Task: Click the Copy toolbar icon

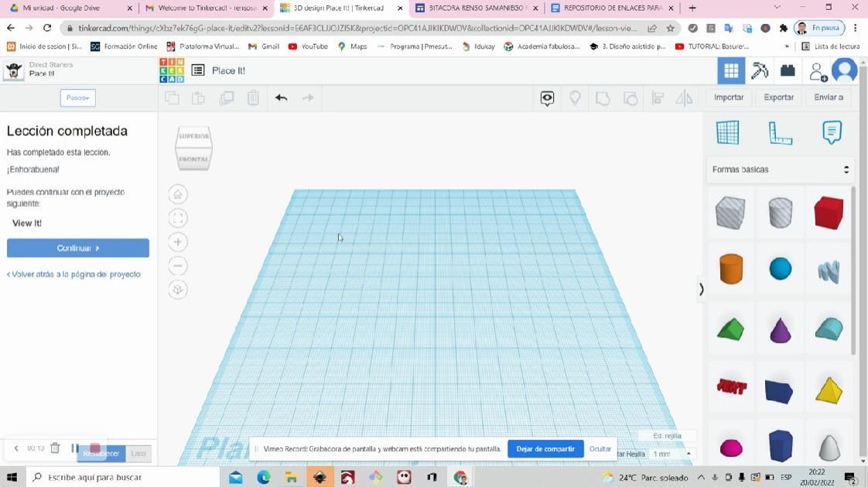Action: coord(173,98)
